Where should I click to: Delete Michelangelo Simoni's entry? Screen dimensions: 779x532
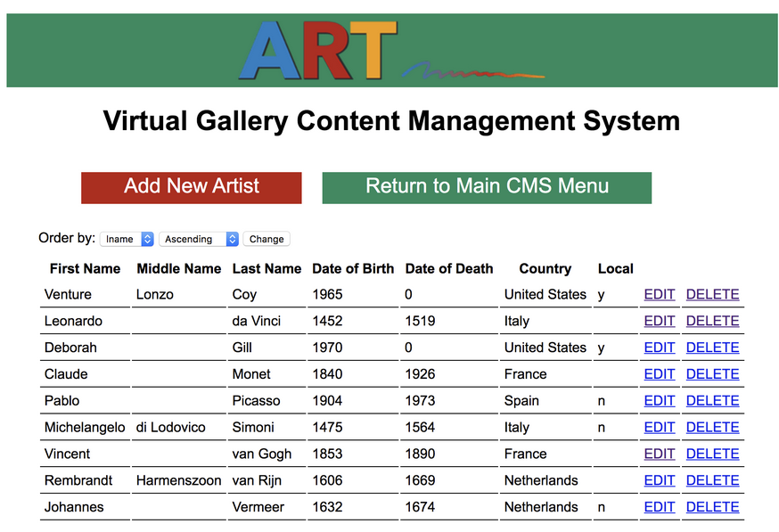pos(712,427)
